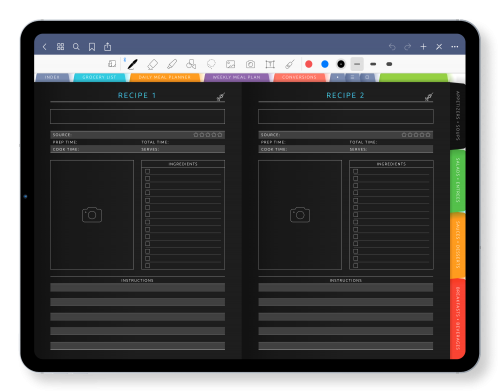Choose the medium stroke width
Image resolution: width=500 pixels, height=392 pixels.
(373, 64)
